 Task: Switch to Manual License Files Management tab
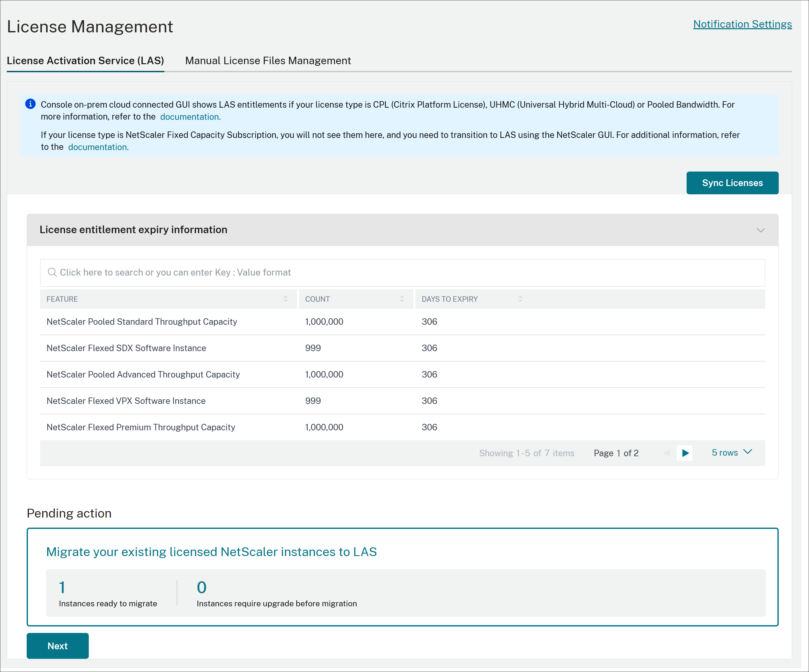pos(268,61)
